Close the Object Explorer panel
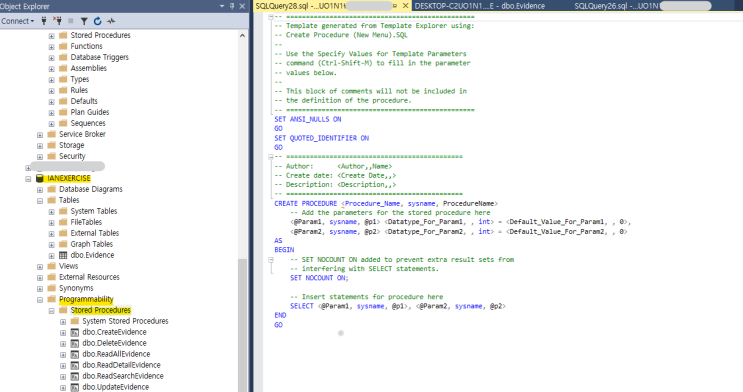The width and height of the screenshot is (743, 392). tap(242, 6)
